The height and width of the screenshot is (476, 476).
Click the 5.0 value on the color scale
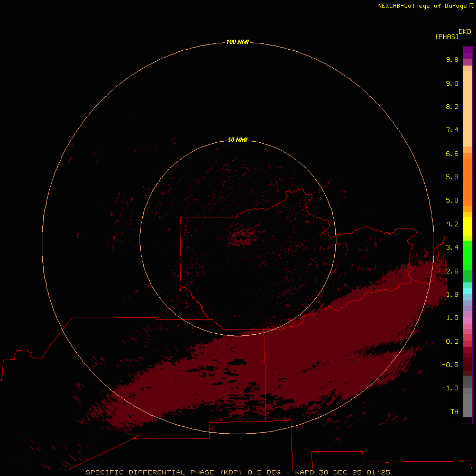click(452, 200)
